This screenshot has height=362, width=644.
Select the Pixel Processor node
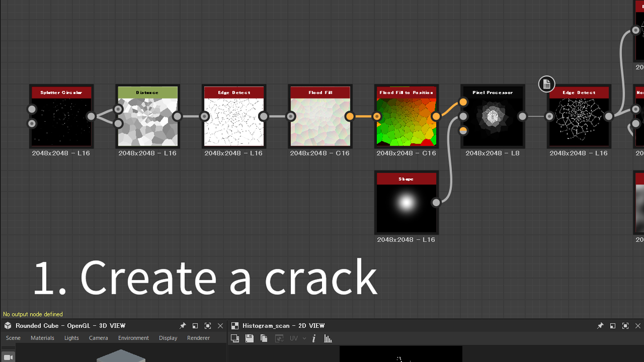(x=493, y=116)
